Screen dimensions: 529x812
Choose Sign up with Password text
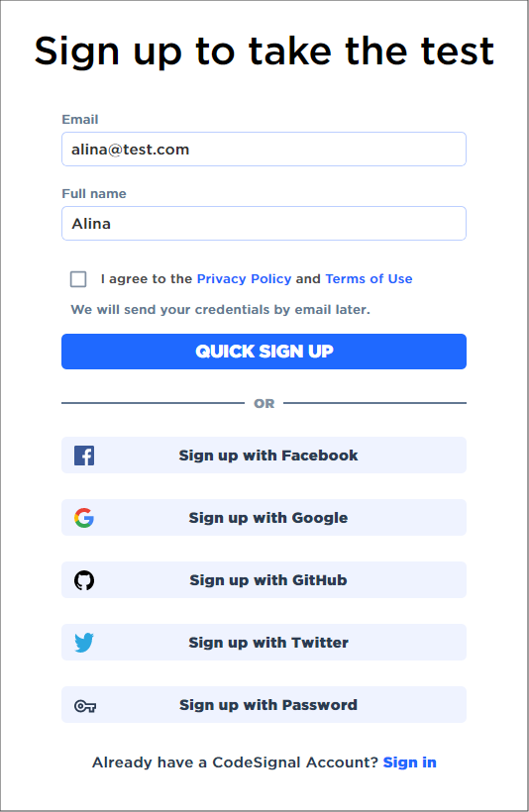pos(268,705)
